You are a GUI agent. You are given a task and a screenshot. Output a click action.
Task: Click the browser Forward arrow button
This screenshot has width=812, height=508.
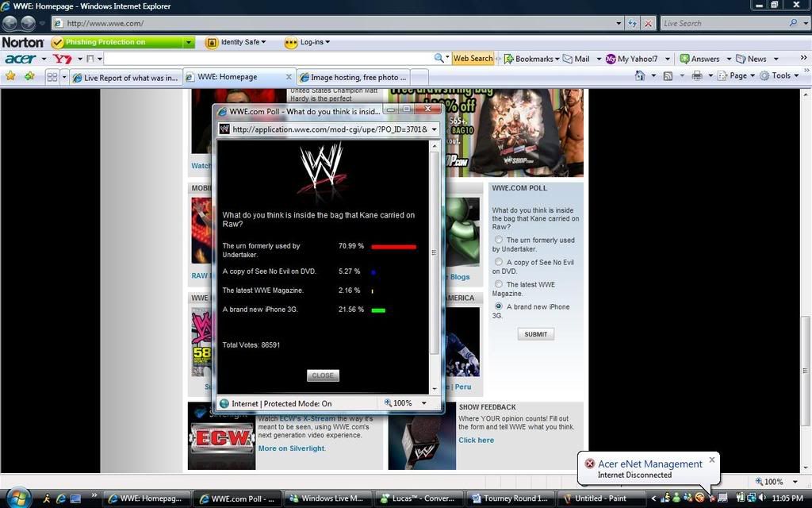(28, 23)
